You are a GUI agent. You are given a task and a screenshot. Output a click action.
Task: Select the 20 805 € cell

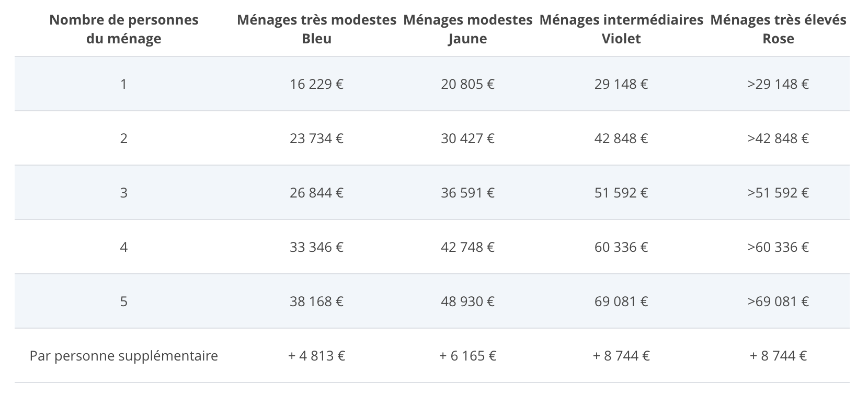click(467, 84)
